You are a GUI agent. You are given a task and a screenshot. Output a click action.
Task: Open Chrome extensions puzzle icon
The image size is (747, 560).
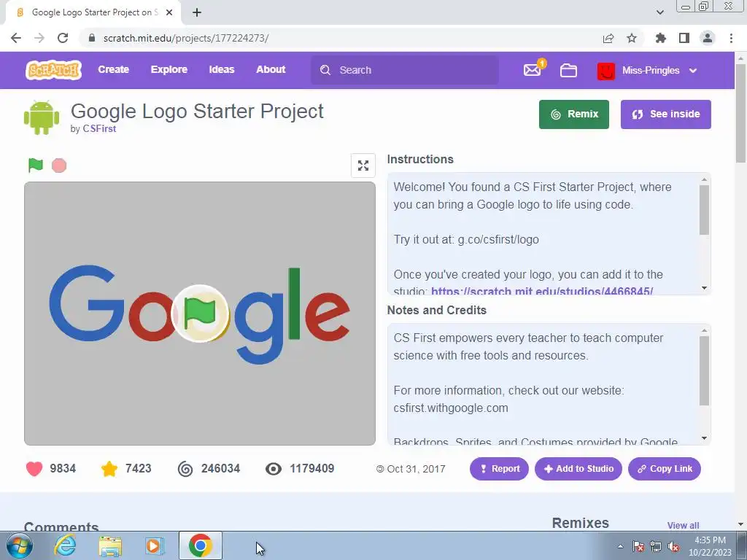coord(661,38)
